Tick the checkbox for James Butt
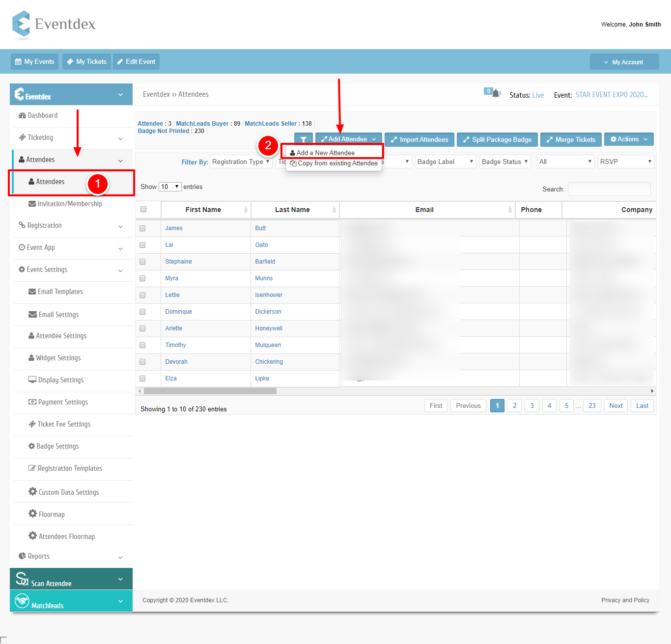Viewport: 671px width, 644px height. coord(142,228)
